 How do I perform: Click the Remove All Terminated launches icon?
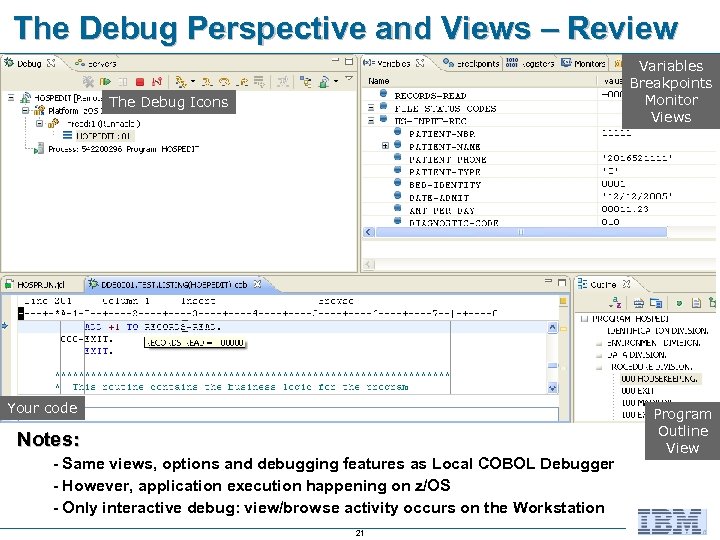pos(88,82)
